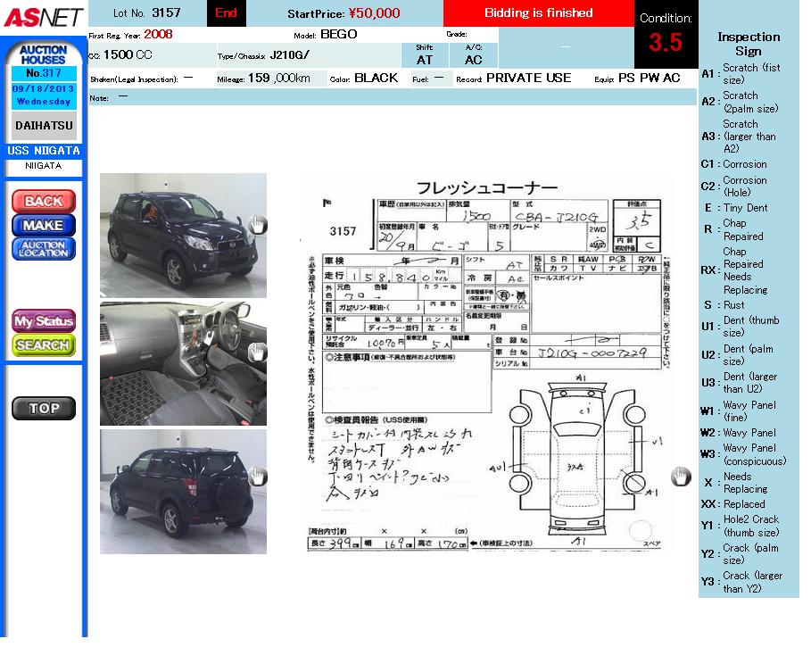Screen dimensions: 811x672
Task: Click the hand icon beside the auction sheet diagram
Action: click(x=681, y=477)
